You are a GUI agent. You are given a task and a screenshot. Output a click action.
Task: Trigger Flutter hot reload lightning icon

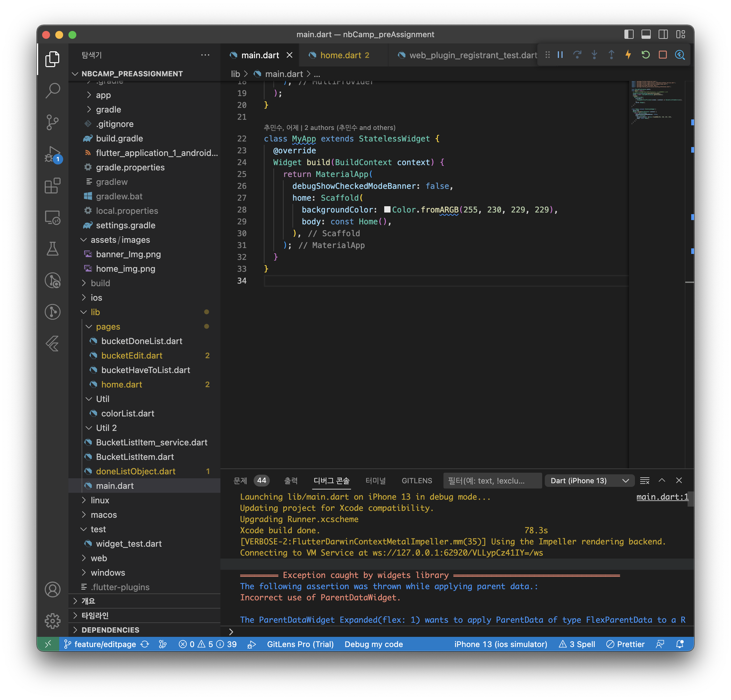pyautogui.click(x=628, y=55)
